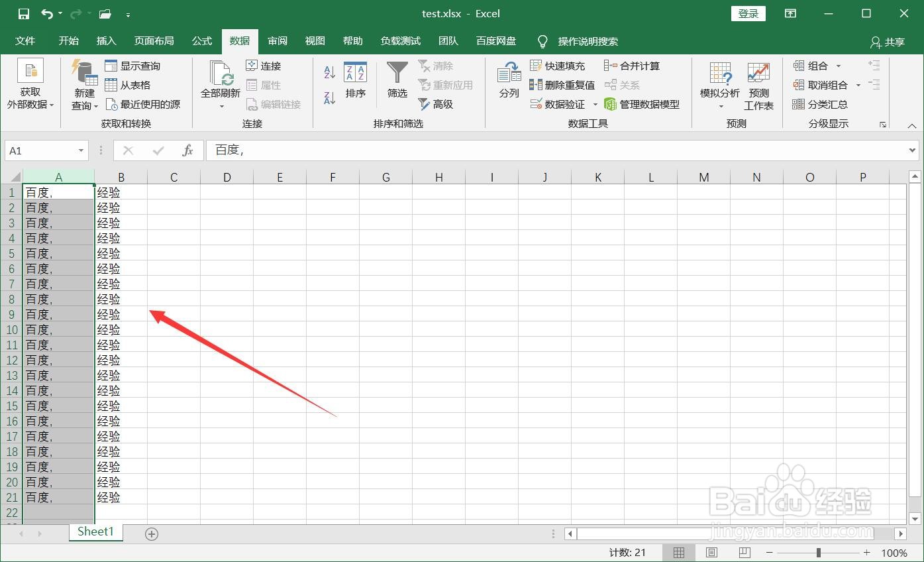
Task: Open the 百度网盘 ribbon tab
Action: 495,41
